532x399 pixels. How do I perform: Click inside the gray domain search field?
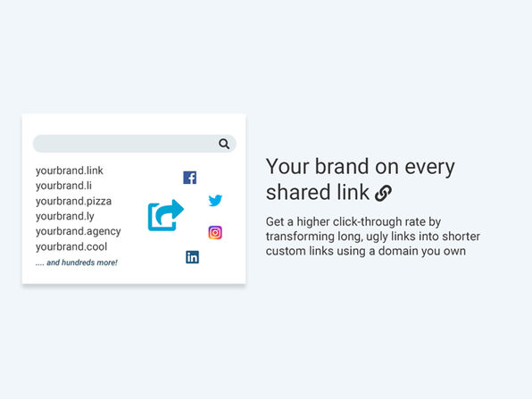click(135, 144)
